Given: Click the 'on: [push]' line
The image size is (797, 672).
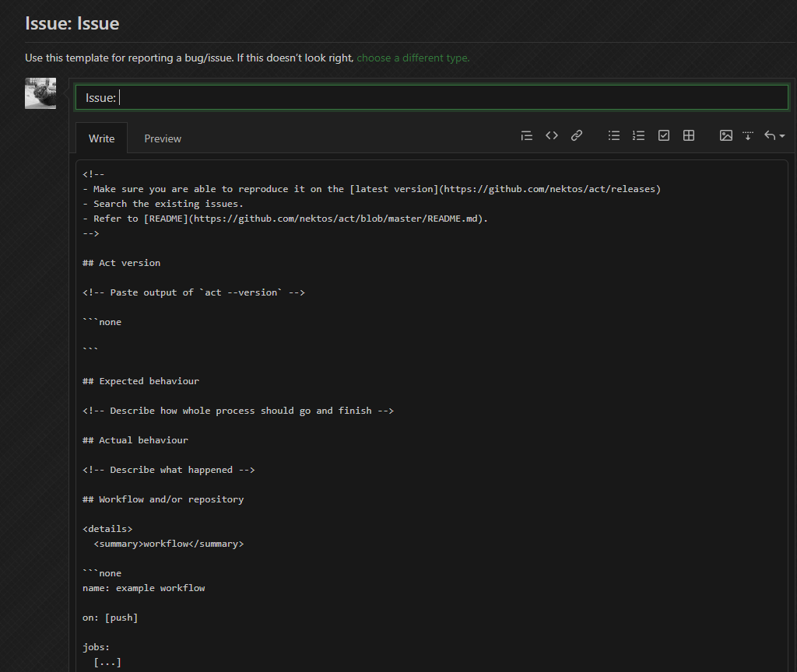Looking at the screenshot, I should [x=111, y=618].
